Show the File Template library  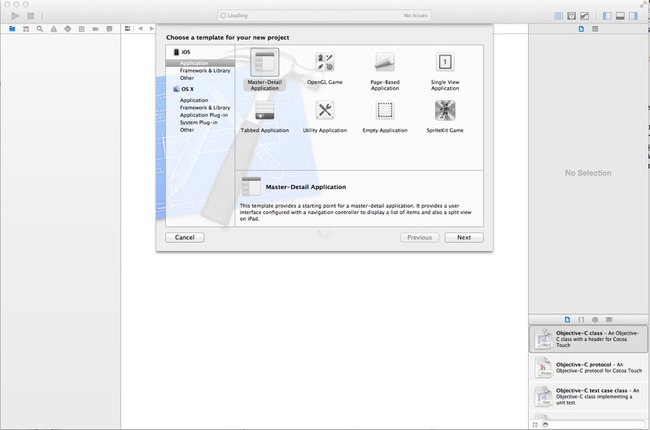(568, 320)
